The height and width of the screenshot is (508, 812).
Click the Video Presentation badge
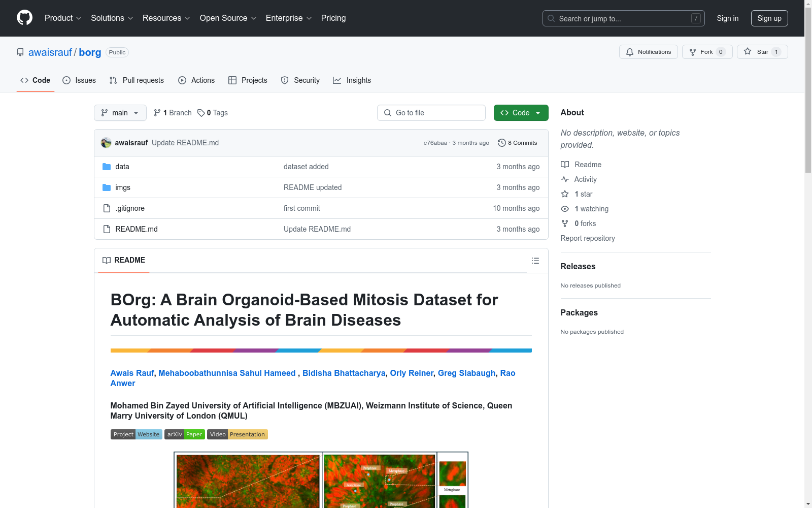(238, 434)
